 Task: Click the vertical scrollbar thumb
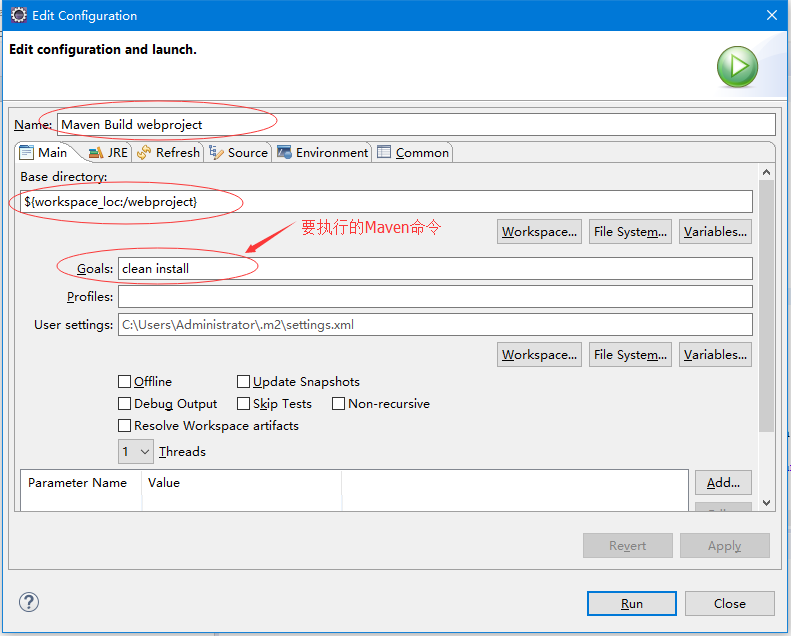click(x=766, y=306)
